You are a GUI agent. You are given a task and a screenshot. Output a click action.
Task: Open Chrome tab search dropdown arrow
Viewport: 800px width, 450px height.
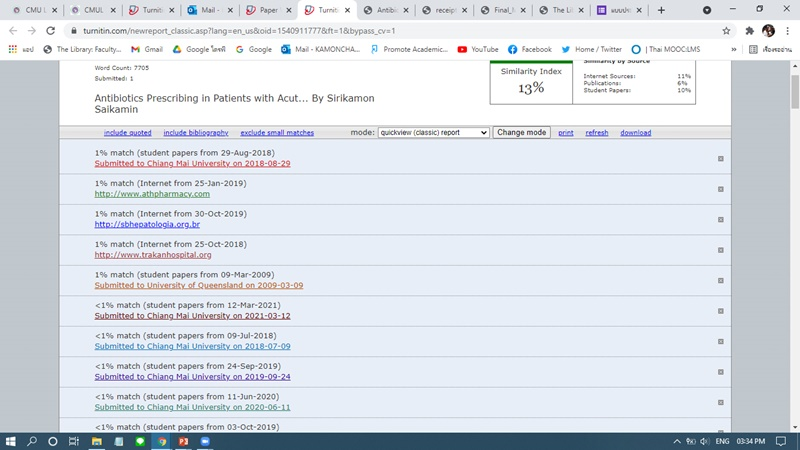(706, 10)
